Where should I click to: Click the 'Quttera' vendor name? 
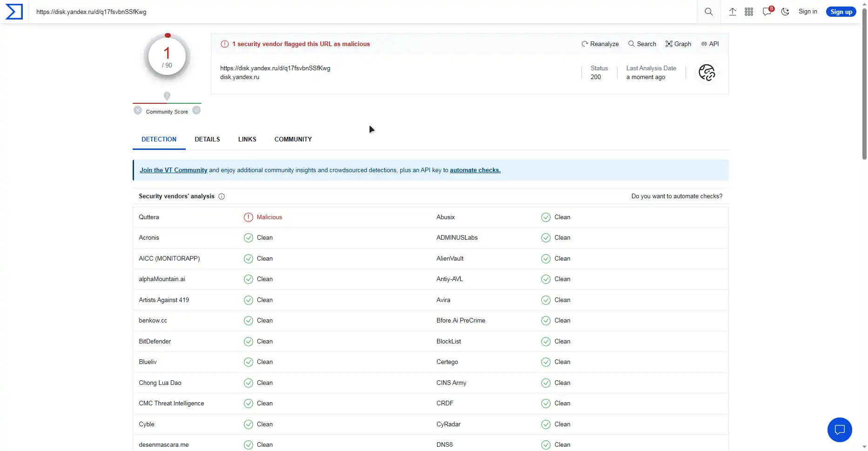pyautogui.click(x=149, y=217)
